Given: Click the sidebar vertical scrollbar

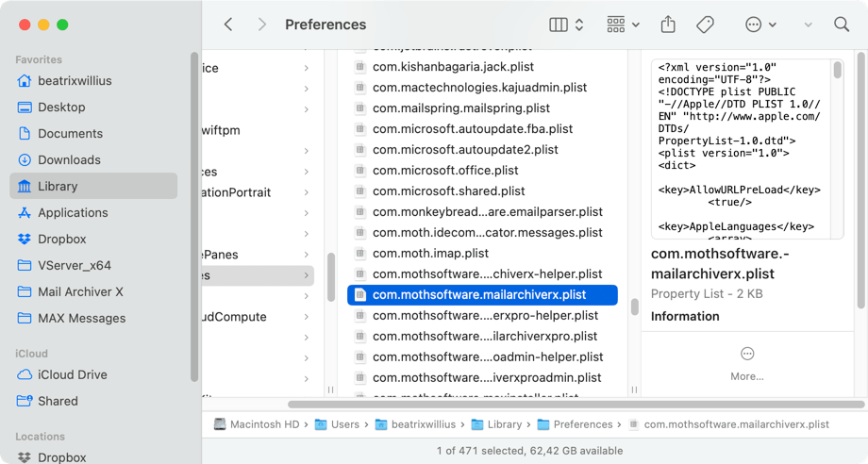Looking at the screenshot, I should [x=193, y=217].
